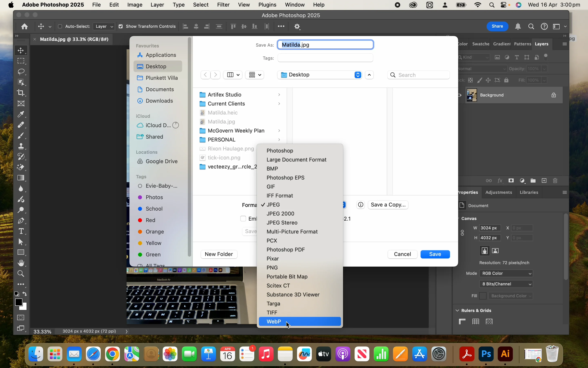Open the options bar settings gear

tap(297, 27)
